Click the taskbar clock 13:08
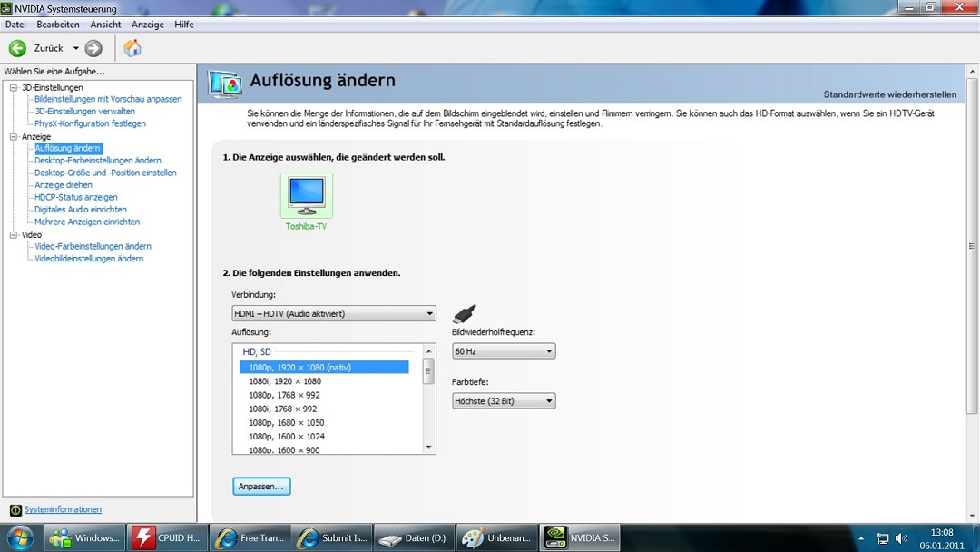The image size is (980, 552). pyautogui.click(x=942, y=533)
